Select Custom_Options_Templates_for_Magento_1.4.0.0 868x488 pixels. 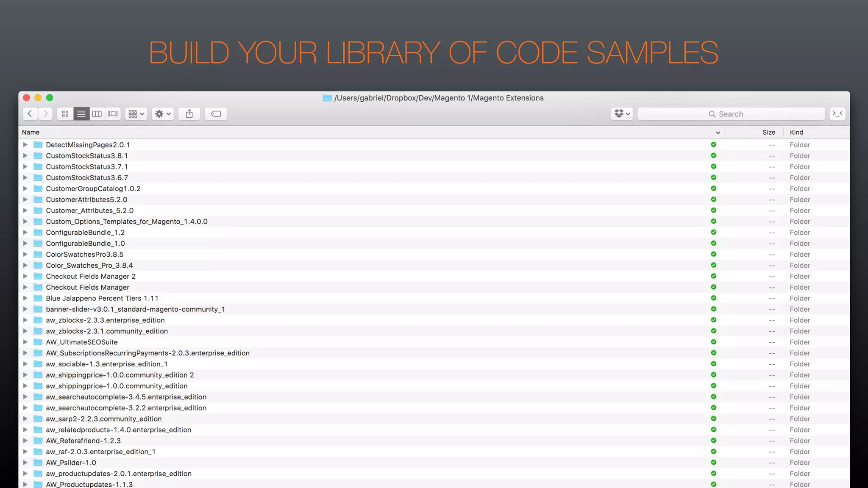[127, 222]
